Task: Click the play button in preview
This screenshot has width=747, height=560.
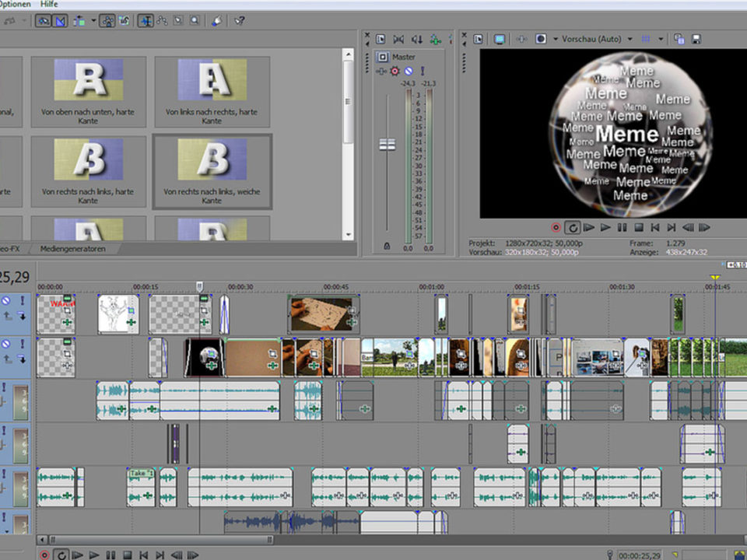Action: tap(605, 228)
